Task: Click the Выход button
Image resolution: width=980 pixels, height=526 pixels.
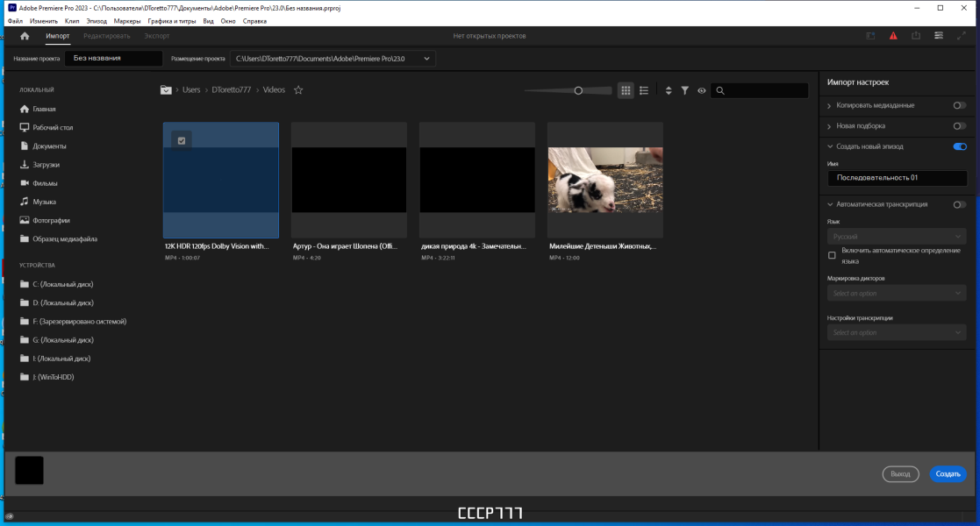Action: (900, 474)
